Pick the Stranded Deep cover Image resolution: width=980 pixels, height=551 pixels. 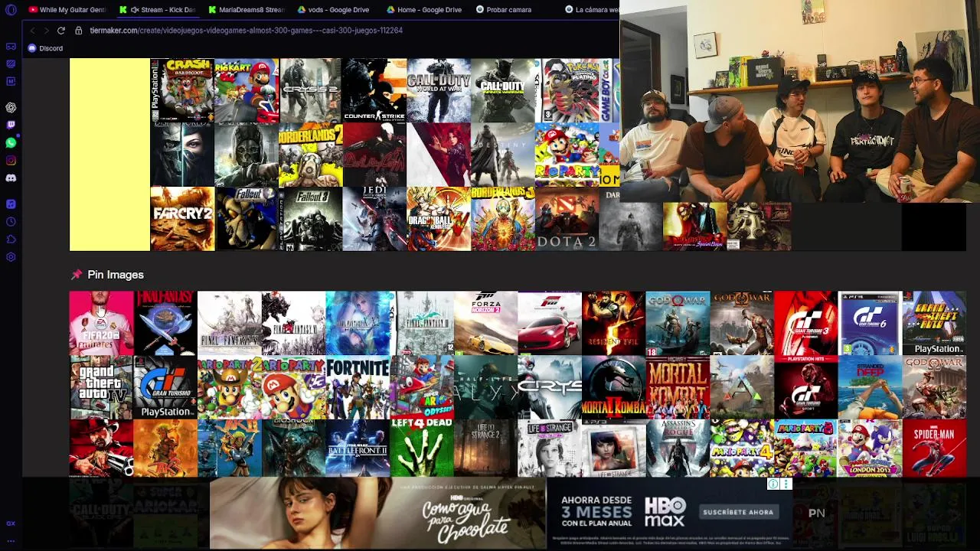tap(870, 387)
